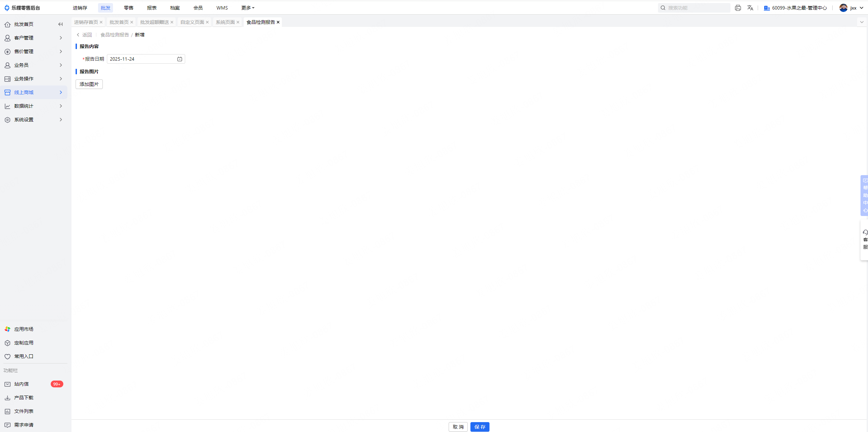The image size is (868, 432).
Task: Click the language translate icon
Action: [750, 8]
